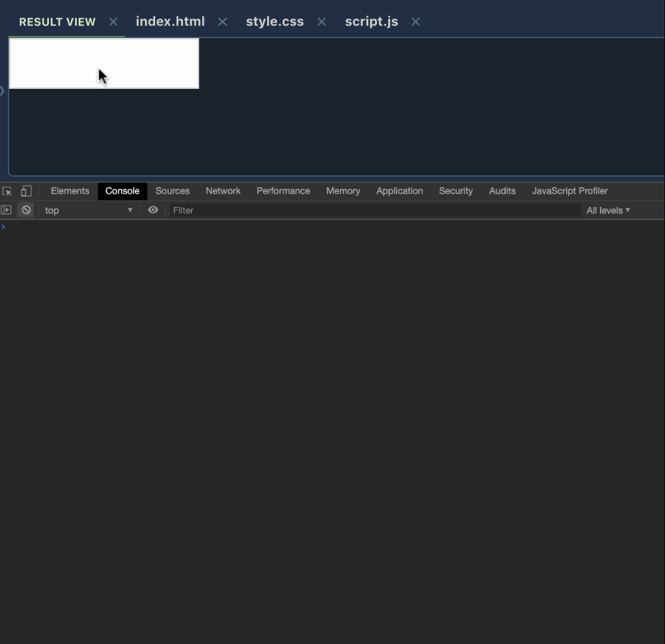Activate the inspect element picker icon

pyautogui.click(x=7, y=191)
